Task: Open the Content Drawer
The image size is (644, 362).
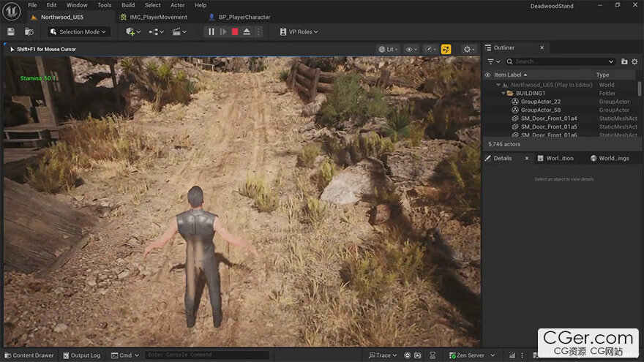Action: (29, 355)
